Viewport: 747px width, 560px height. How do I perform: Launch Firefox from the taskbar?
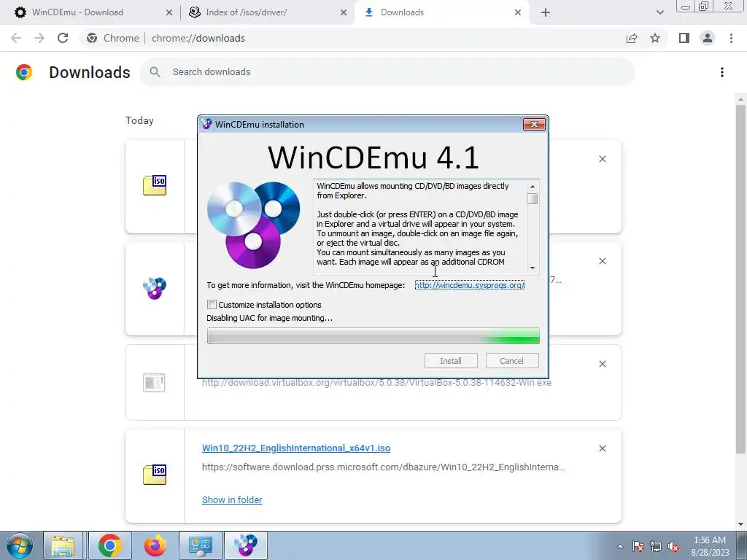(x=155, y=545)
